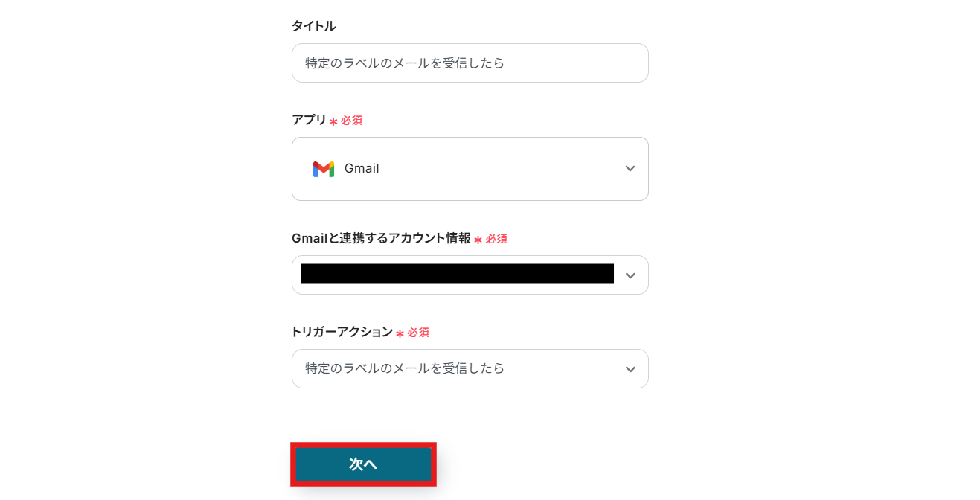Viewport: 980px width, 500px height.
Task: Open the トリガーアクション dropdown
Action: click(x=470, y=368)
